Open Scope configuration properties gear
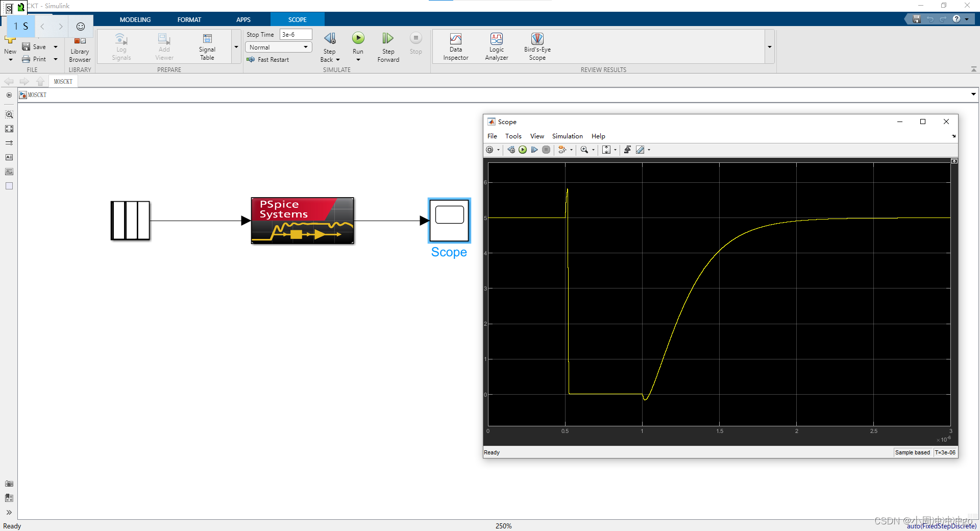The height and width of the screenshot is (531, 980). 490,150
